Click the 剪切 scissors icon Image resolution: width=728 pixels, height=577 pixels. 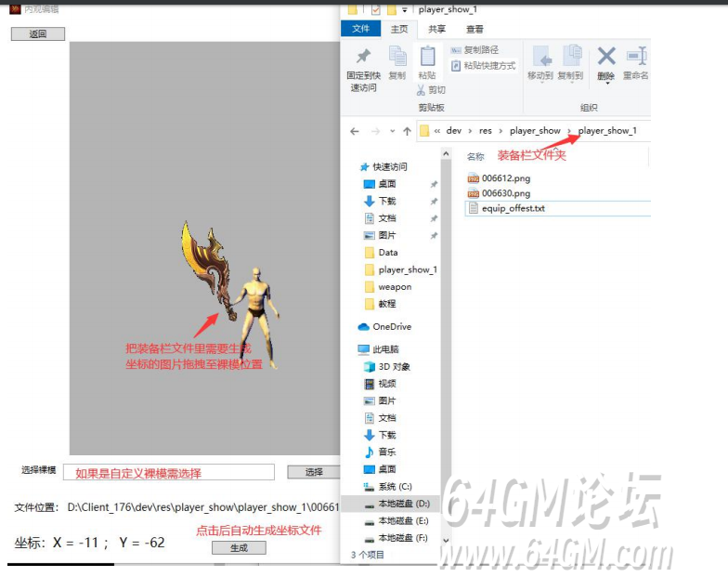pyautogui.click(x=421, y=89)
